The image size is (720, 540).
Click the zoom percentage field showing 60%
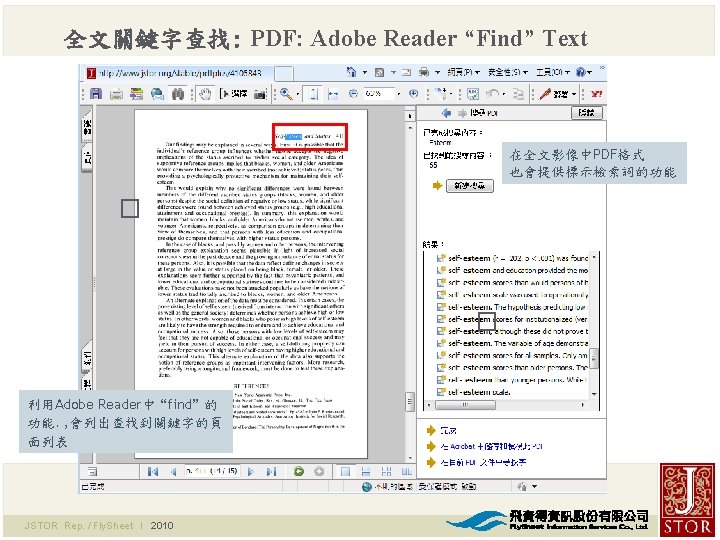[378, 94]
